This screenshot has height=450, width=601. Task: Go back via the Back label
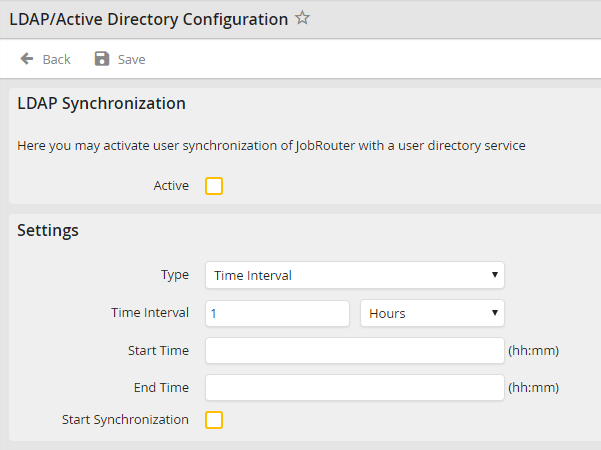(x=56, y=59)
